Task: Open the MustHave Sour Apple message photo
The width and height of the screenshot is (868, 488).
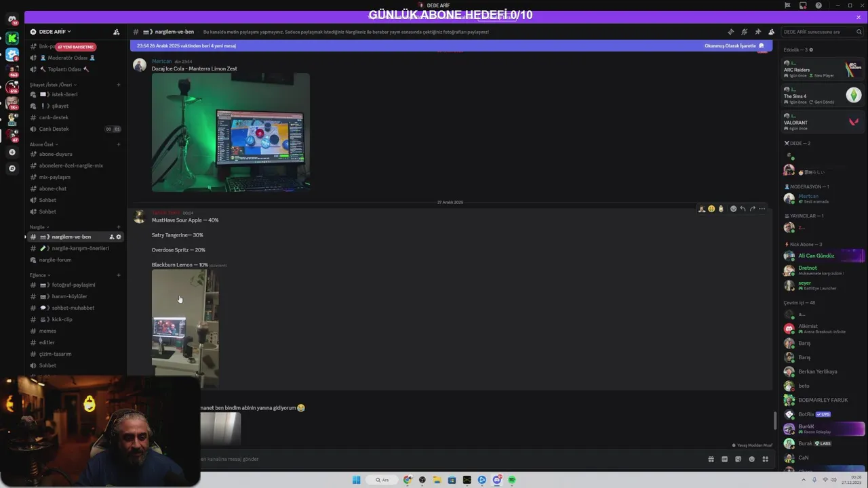Action: pyautogui.click(x=185, y=328)
